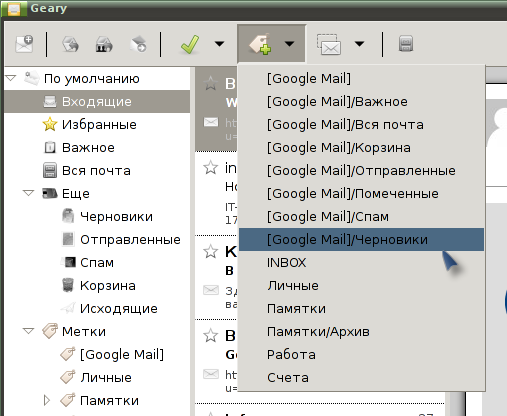
Task: Choose [Google Mail]/Спам menu entry
Action: [361, 216]
